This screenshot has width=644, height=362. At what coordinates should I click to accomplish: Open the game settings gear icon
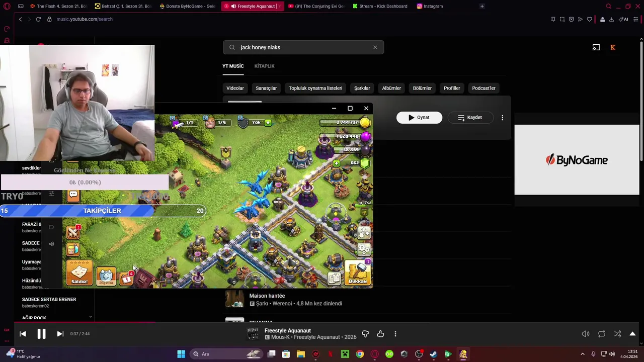[364, 249]
